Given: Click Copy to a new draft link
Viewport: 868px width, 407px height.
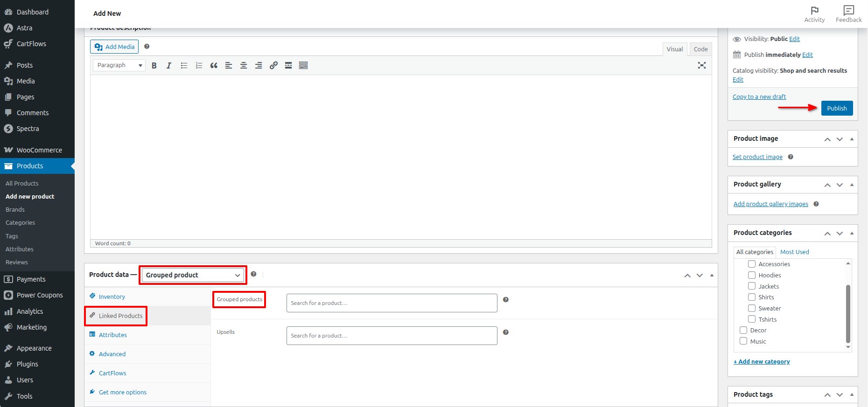Looking at the screenshot, I should [759, 97].
